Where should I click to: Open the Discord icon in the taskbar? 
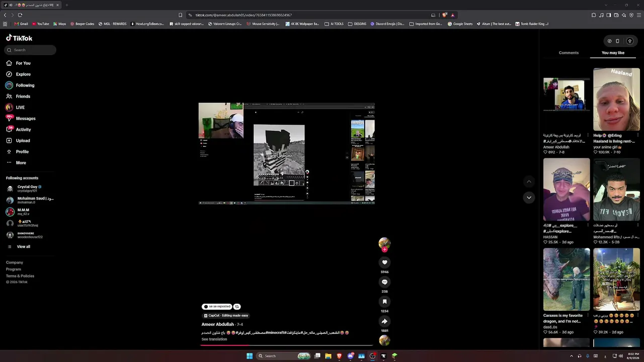[350, 356]
